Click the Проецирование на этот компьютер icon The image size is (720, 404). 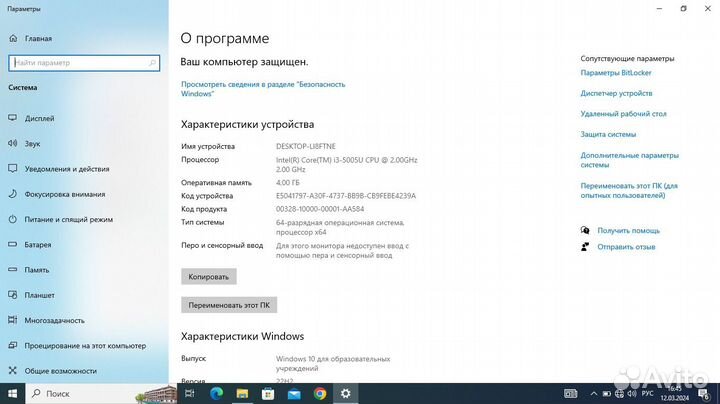click(x=13, y=345)
